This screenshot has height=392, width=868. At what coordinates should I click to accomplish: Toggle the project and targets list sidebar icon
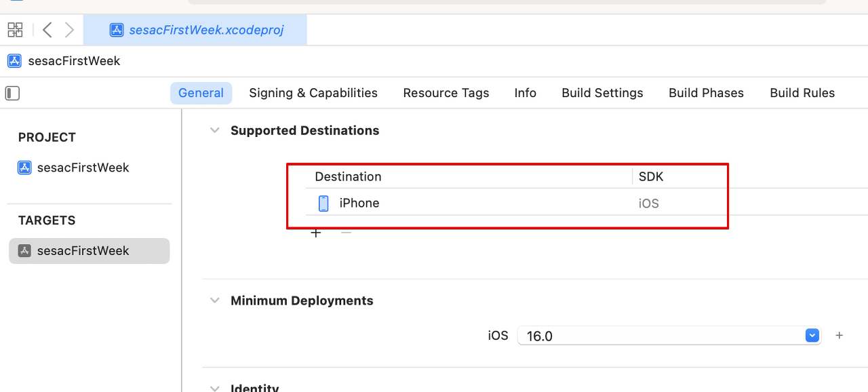[12, 93]
